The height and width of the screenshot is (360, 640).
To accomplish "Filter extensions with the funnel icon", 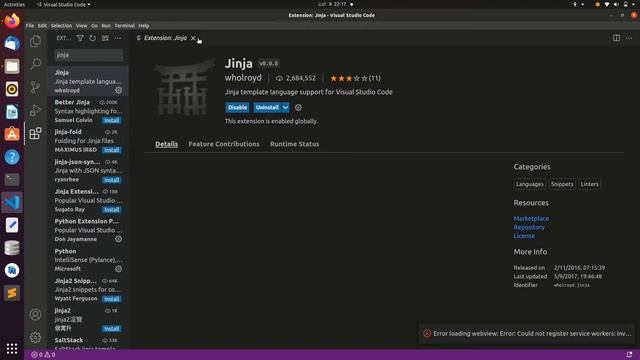I will coord(80,38).
